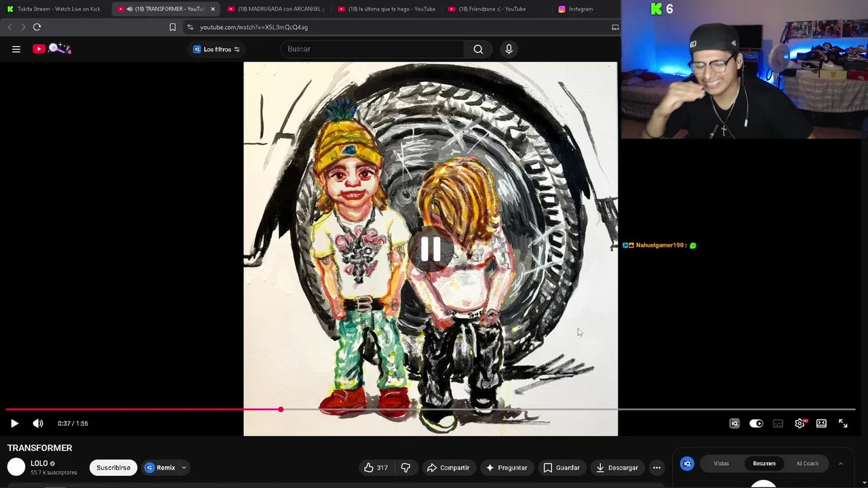The image size is (868, 488).
Task: Like the video with 317 likes
Action: tap(376, 468)
